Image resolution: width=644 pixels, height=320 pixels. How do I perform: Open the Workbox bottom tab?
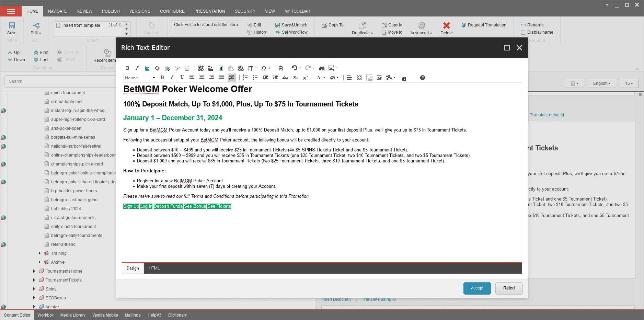point(45,315)
